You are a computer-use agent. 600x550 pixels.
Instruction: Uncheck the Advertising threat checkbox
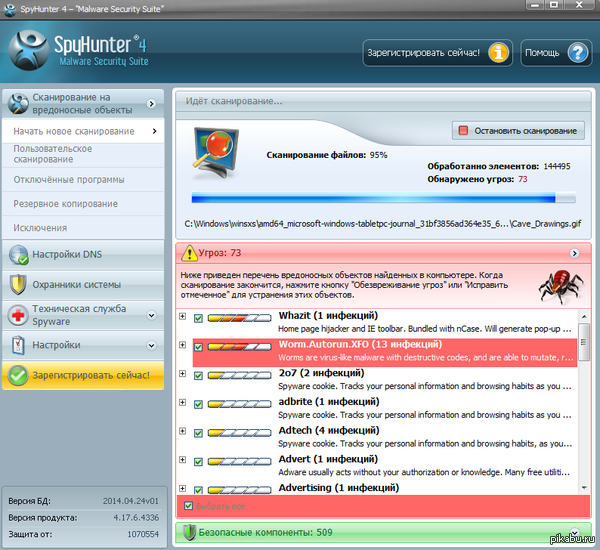pos(198,490)
